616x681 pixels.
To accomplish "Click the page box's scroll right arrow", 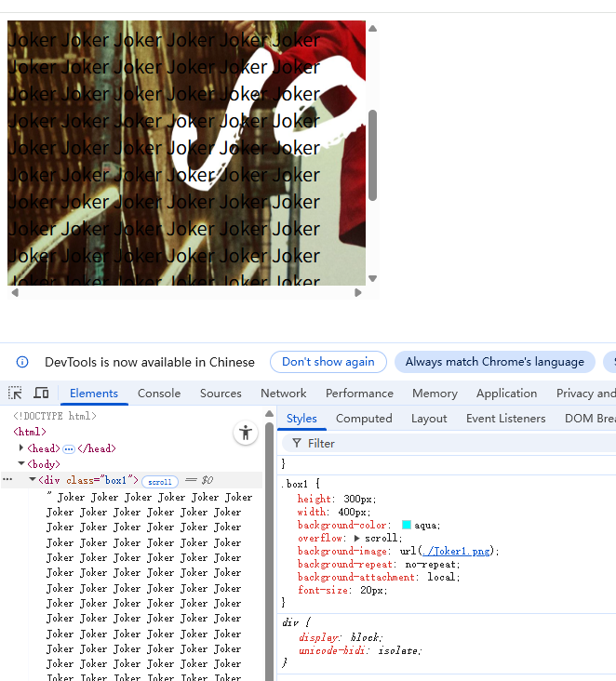I will (358, 293).
